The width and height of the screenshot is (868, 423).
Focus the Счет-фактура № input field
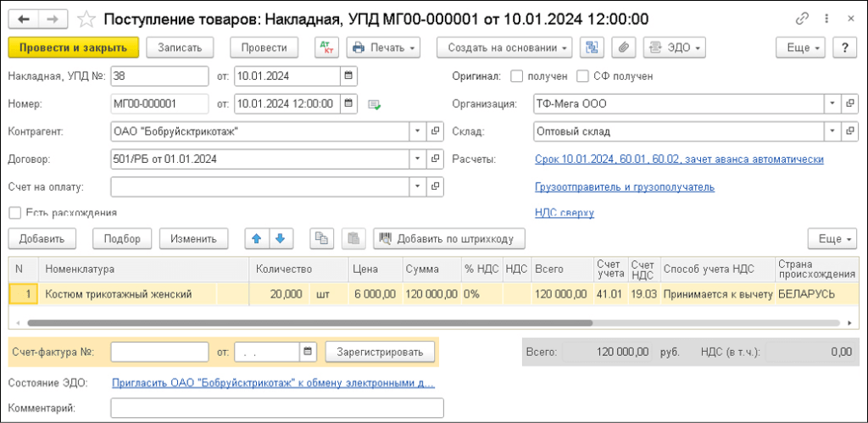(x=159, y=352)
